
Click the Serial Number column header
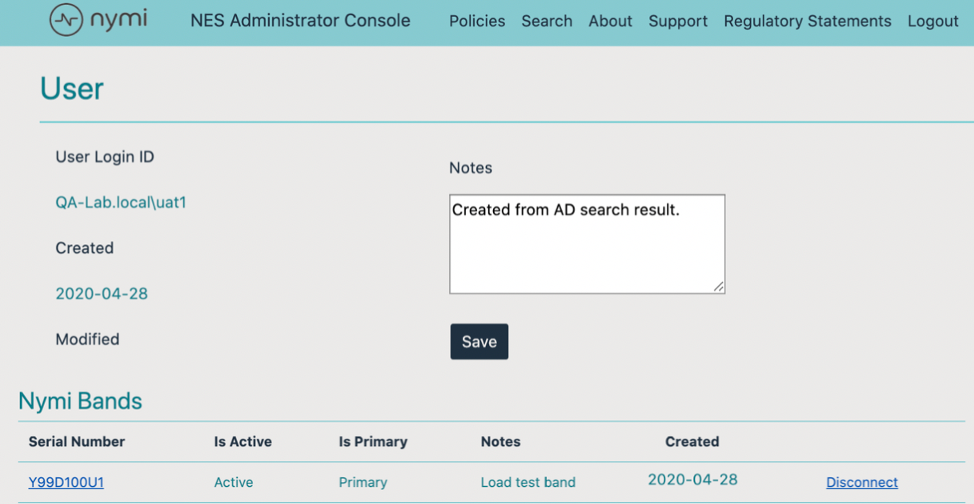pyautogui.click(x=77, y=441)
